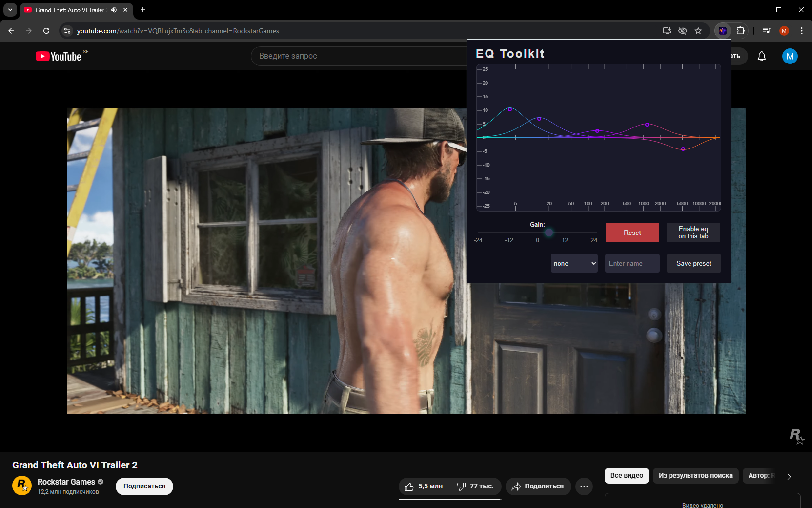
Task: Open the YouTube hamburger guide menu
Action: 18,56
